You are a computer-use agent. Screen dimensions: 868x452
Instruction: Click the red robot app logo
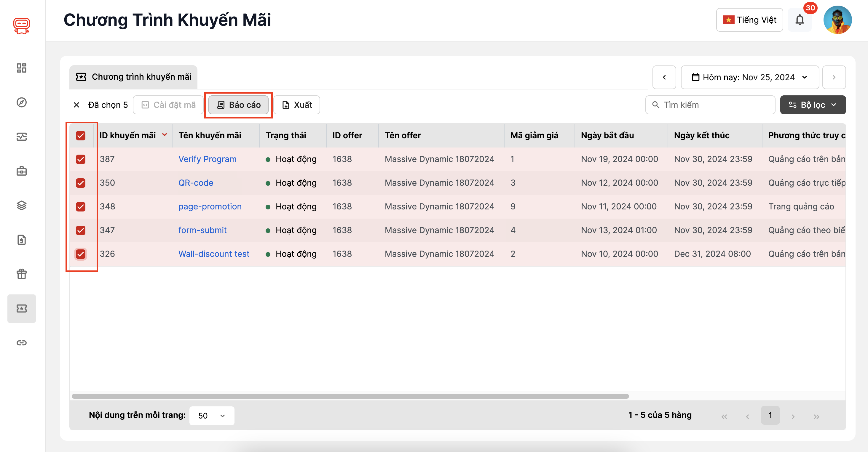click(22, 26)
